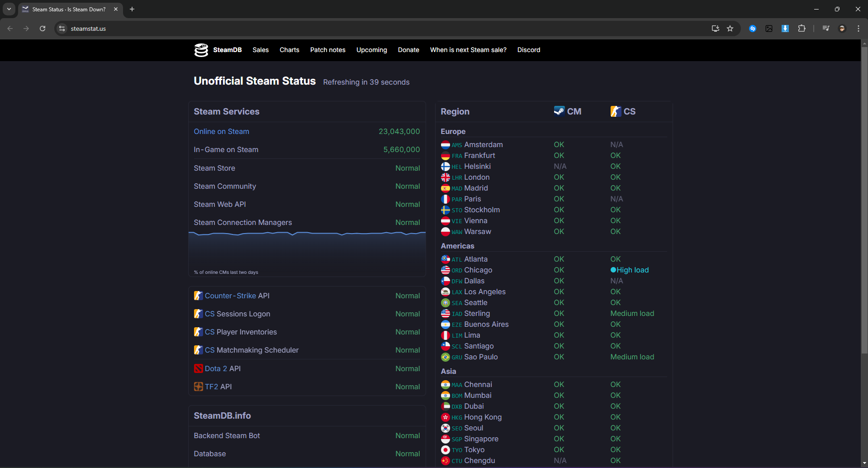This screenshot has width=868, height=468.
Task: Bookmark this page with the star icon
Action: coord(730,29)
